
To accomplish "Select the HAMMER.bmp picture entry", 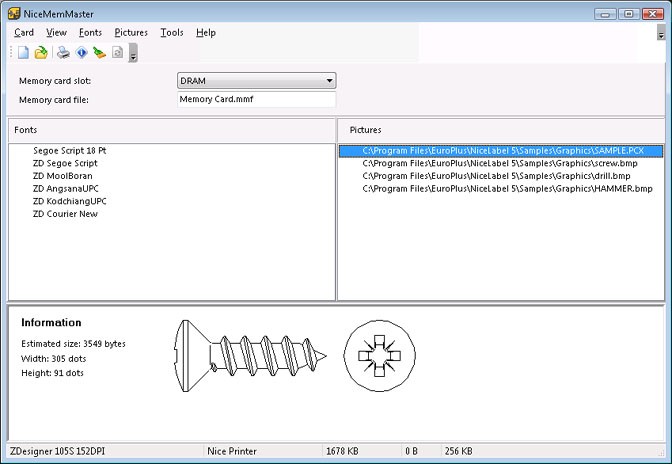I will pos(507,189).
